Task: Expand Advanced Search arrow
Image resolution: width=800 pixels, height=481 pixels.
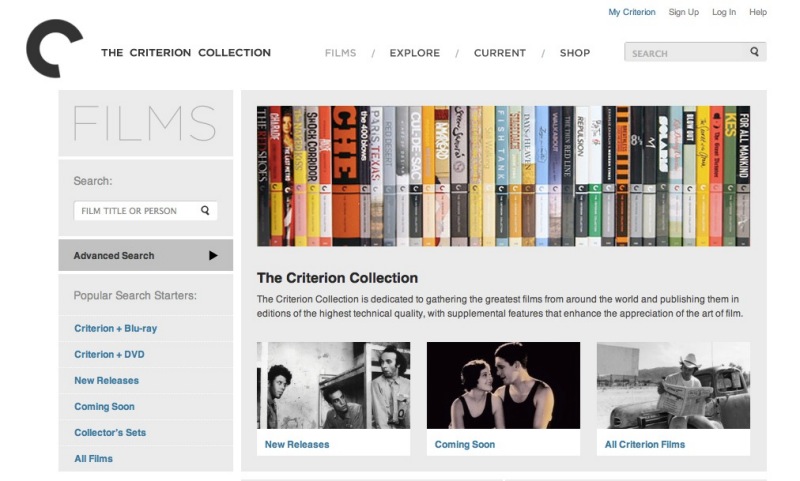Action: [213, 256]
